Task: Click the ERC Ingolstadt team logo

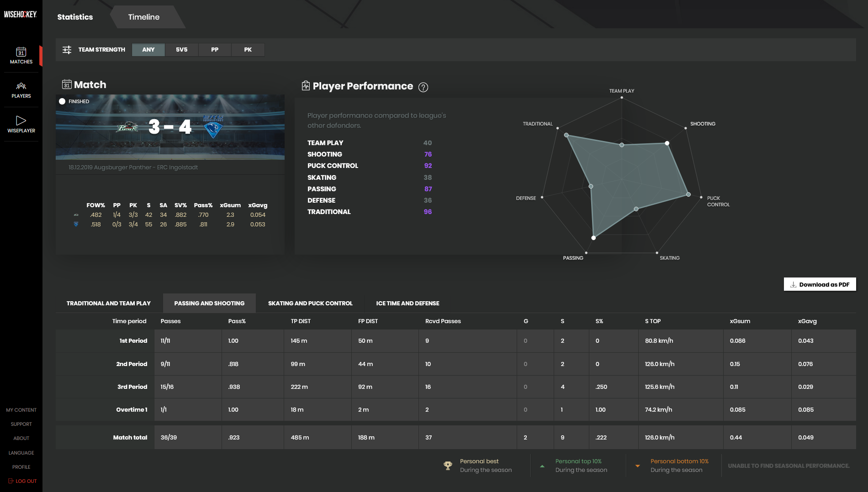Action: tap(213, 126)
